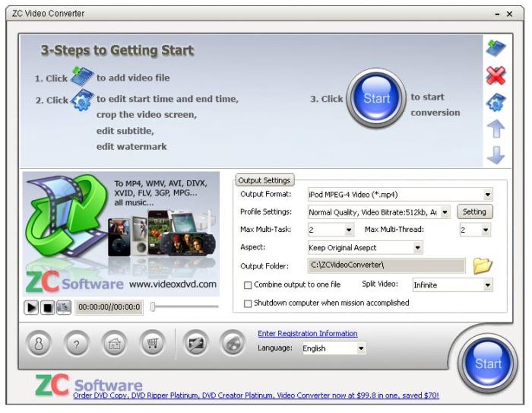Play the preview video

click(x=31, y=308)
